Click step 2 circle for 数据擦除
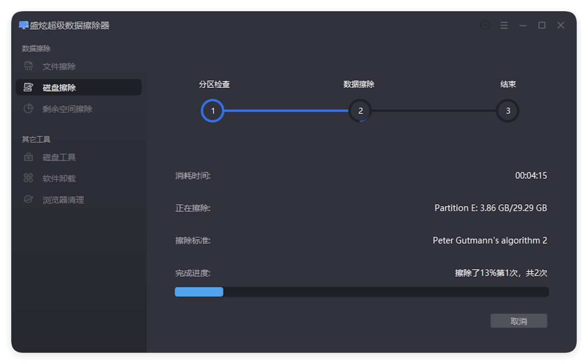 coord(360,111)
